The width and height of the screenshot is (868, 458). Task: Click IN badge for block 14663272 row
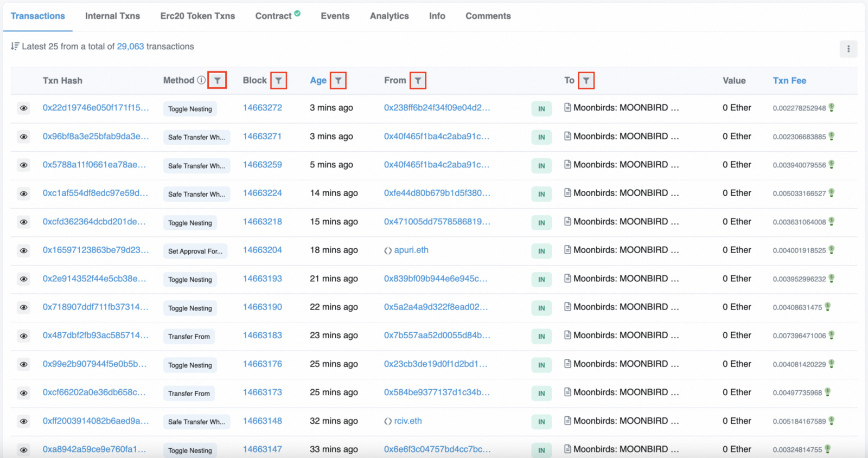pyautogui.click(x=541, y=108)
